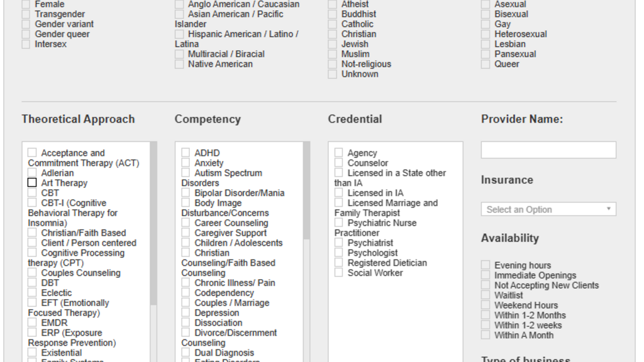Viewport: 644px width, 362px height.
Task: Check the Dual Diagnosis checkbox
Action: click(x=186, y=352)
